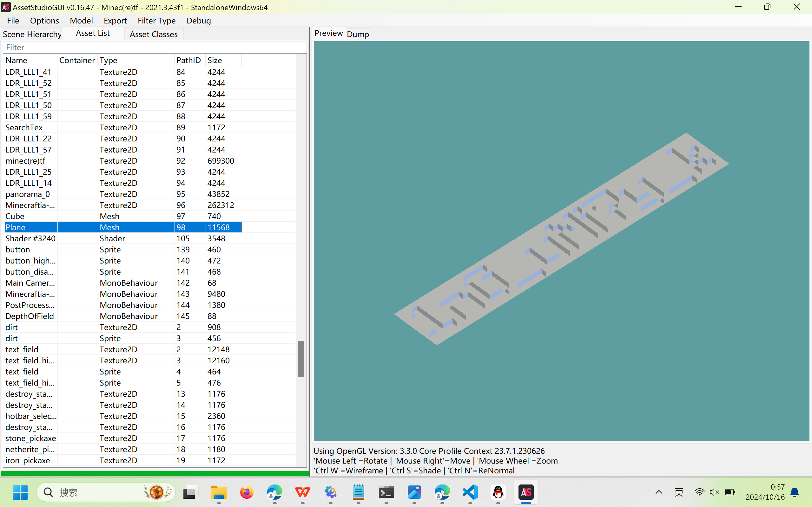The height and width of the screenshot is (507, 812).
Task: Expand hidden system tray icons chevron
Action: [x=659, y=492]
